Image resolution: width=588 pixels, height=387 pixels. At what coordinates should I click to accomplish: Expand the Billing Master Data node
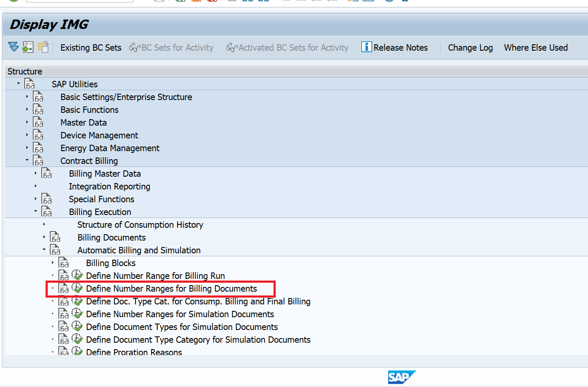[x=35, y=173]
